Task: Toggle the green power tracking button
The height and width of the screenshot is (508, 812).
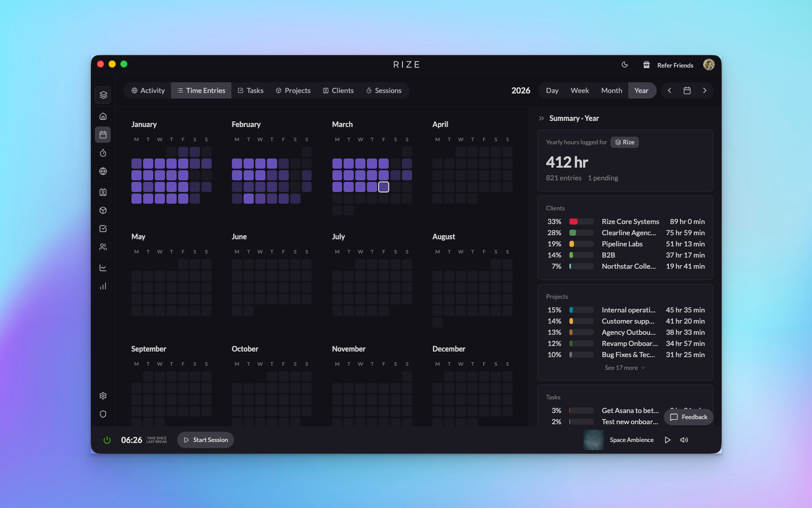Action: click(x=107, y=440)
